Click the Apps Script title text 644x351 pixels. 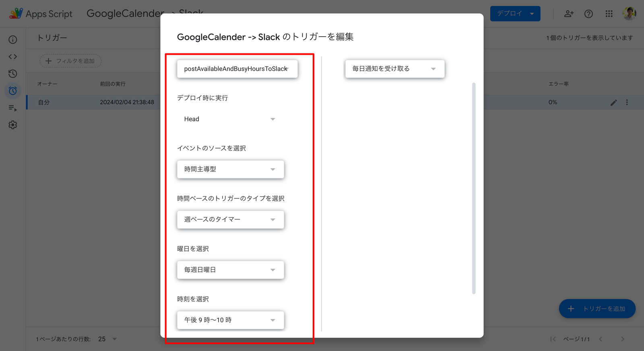click(x=49, y=14)
